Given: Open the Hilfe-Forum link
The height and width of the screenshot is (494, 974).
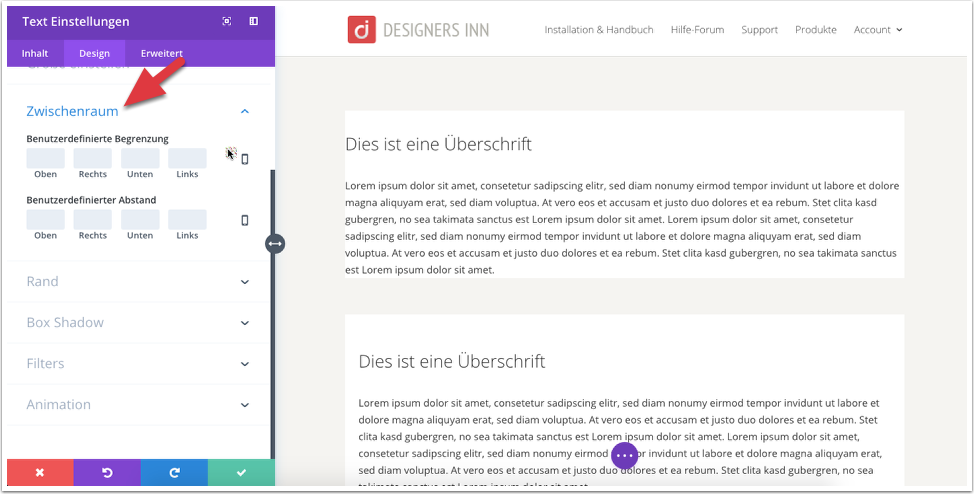Looking at the screenshot, I should coord(697,30).
